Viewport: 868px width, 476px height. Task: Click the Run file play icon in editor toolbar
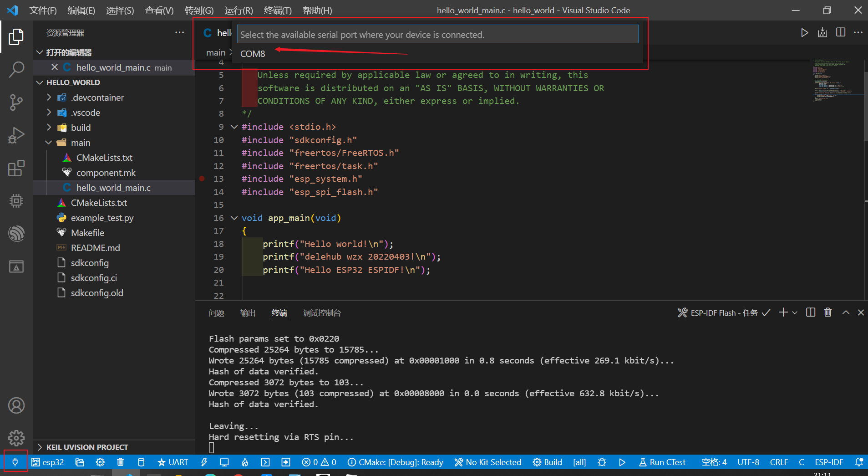pos(805,32)
